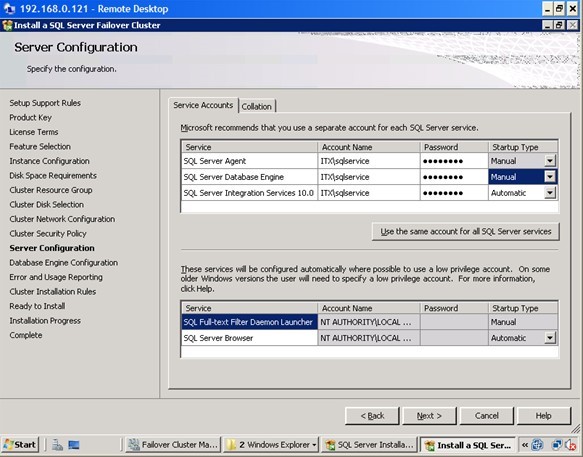583x457 pixels.
Task: Click Cluster Disk Selection step in sidebar
Action: (x=46, y=205)
